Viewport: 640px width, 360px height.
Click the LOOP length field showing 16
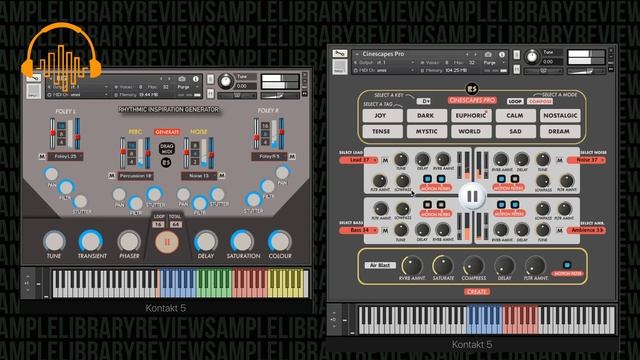pyautogui.click(x=158, y=224)
